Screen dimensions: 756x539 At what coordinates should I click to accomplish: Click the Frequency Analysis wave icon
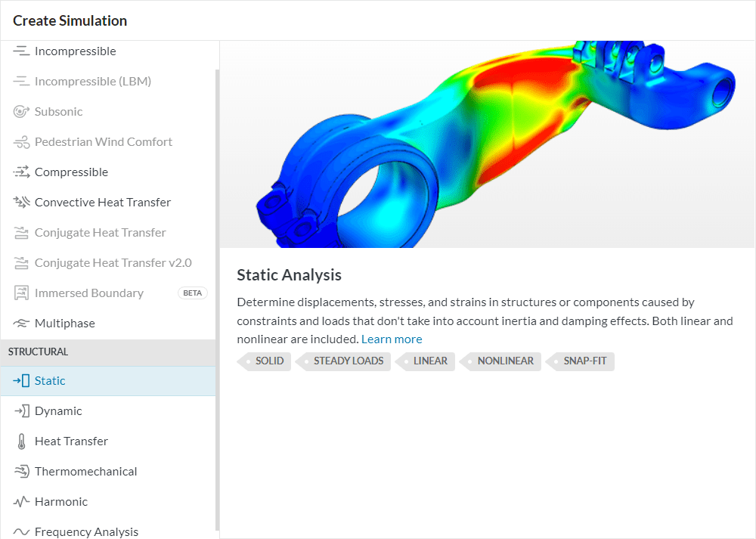coord(22,531)
